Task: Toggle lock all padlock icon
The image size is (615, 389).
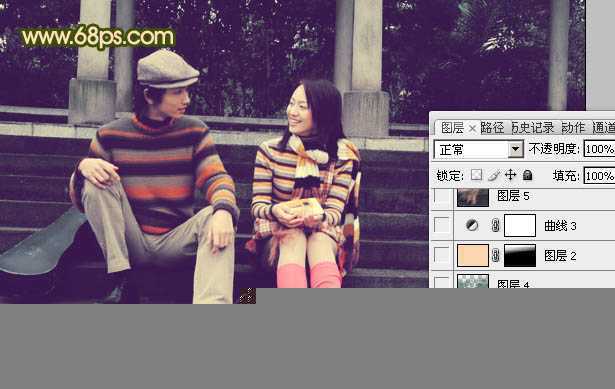Action: click(528, 175)
